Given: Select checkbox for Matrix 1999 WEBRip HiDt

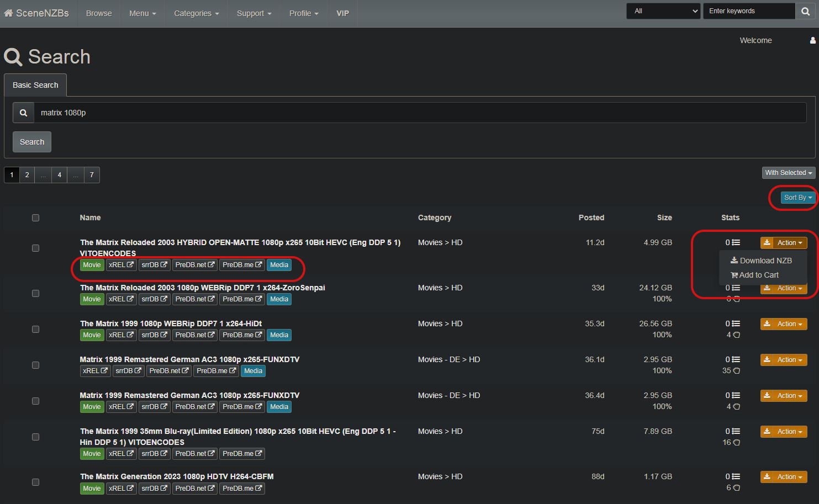Looking at the screenshot, I should [36, 330].
